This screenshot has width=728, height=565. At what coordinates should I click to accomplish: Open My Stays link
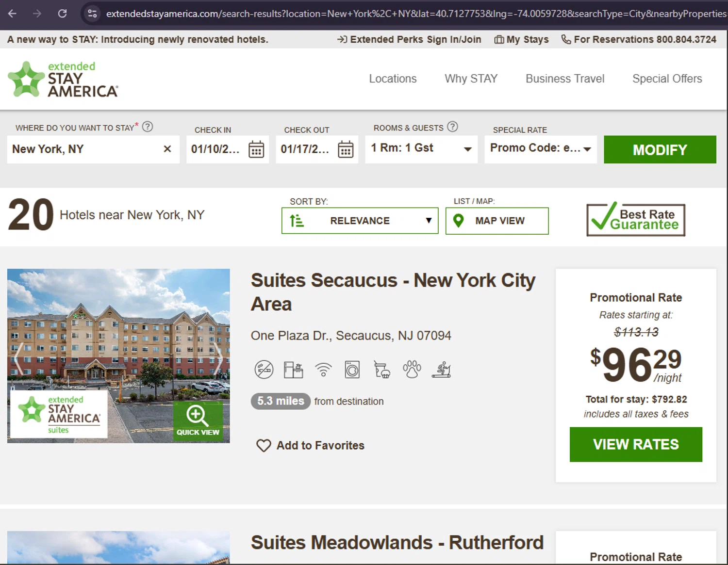click(x=521, y=39)
